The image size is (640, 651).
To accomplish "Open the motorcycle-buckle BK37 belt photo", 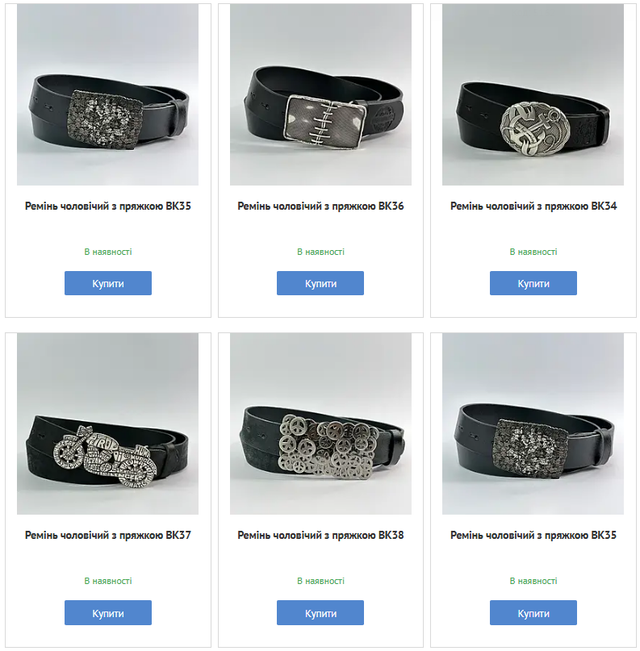I will (x=107, y=423).
